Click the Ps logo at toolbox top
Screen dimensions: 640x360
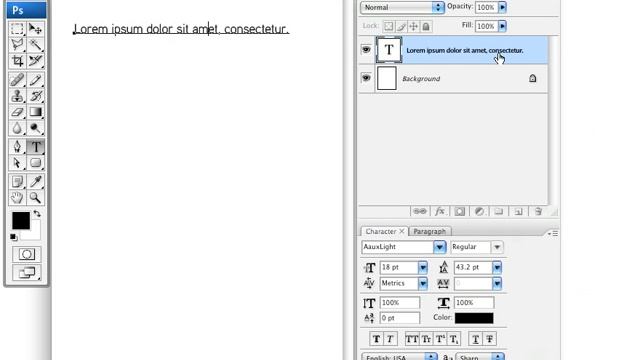[27, 10]
